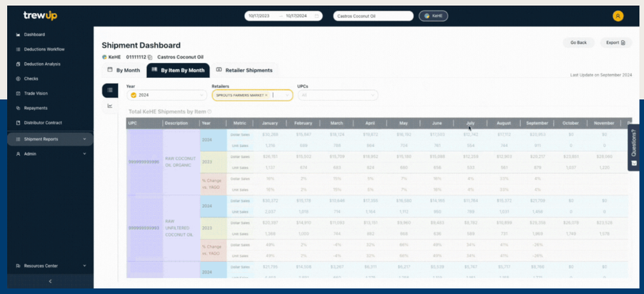
Task: Click the November column header
Action: tap(604, 123)
